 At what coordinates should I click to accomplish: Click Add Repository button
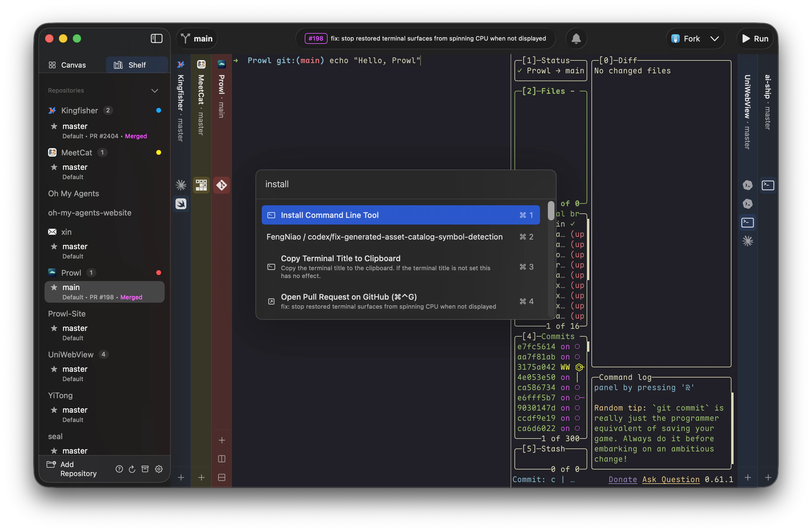point(72,469)
